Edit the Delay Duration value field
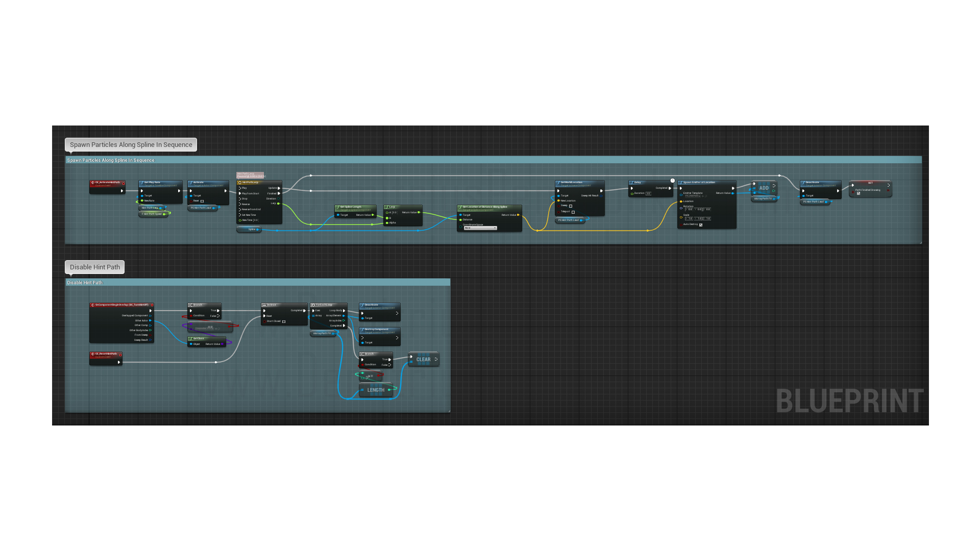Viewport: 980px width, 551px height. pyautogui.click(x=648, y=193)
